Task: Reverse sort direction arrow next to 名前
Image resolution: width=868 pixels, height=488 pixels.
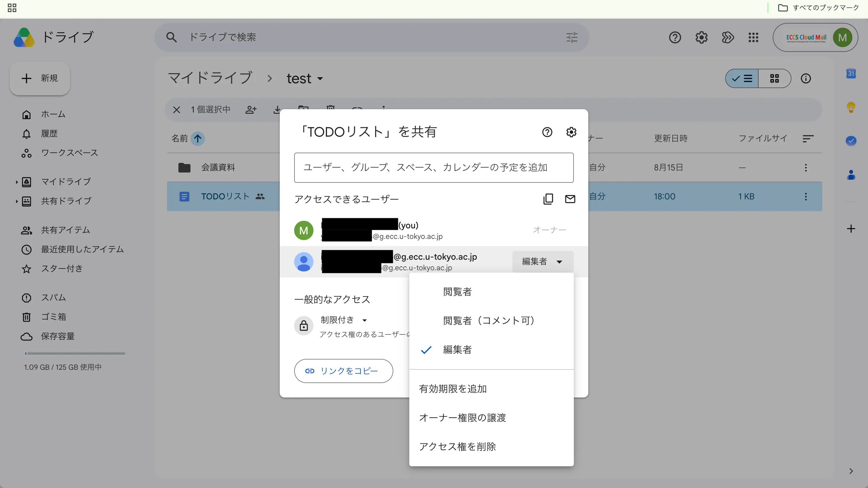Action: click(x=198, y=139)
